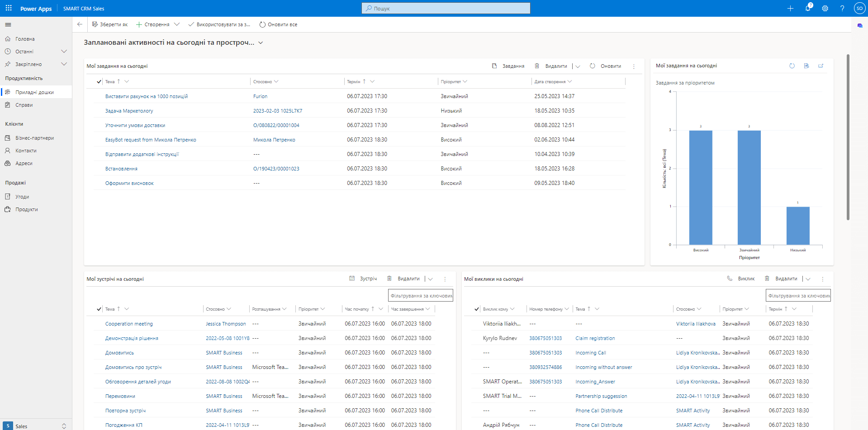This screenshot has width=868, height=430.
Task: Open the Power Apps app launcher grid
Action: tap(9, 8)
